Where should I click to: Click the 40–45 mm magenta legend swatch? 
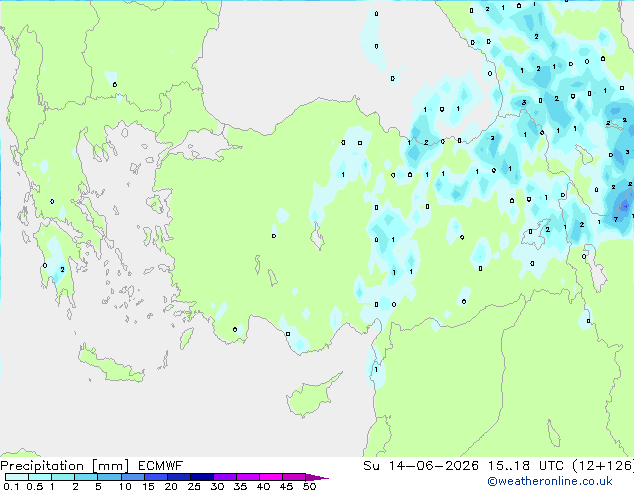click(271, 477)
